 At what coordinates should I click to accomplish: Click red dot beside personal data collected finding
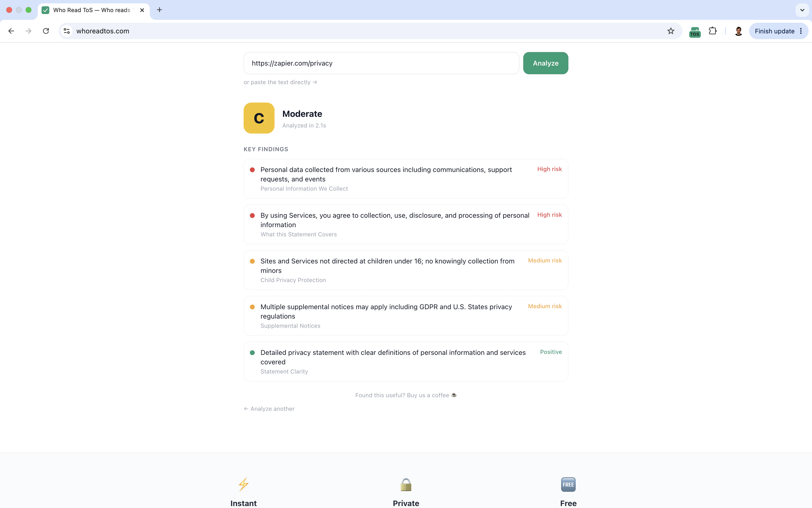tap(252, 170)
